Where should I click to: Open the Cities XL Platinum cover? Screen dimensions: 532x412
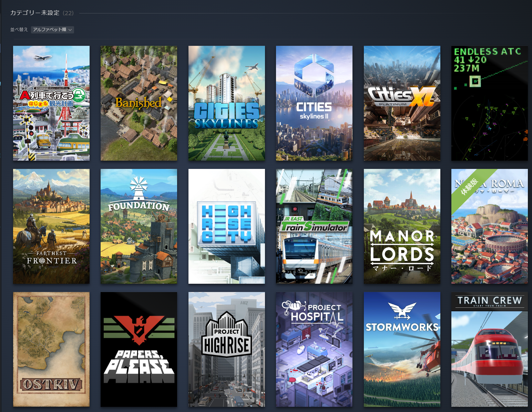(x=402, y=103)
